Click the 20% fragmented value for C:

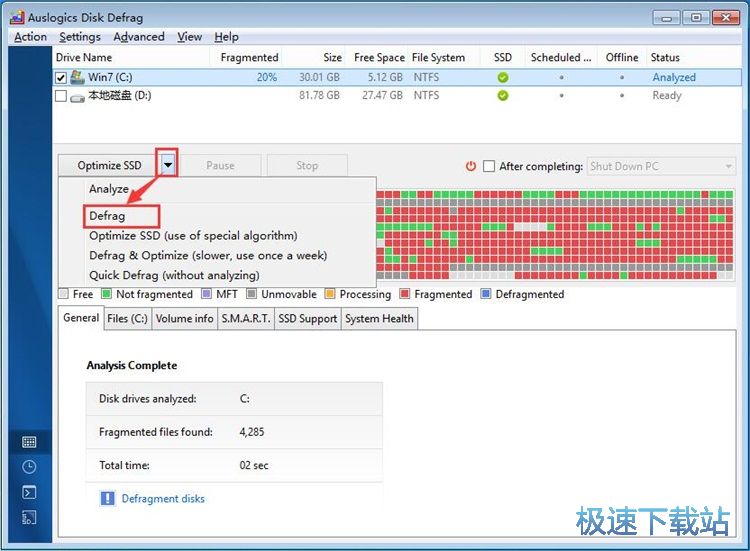point(267,77)
